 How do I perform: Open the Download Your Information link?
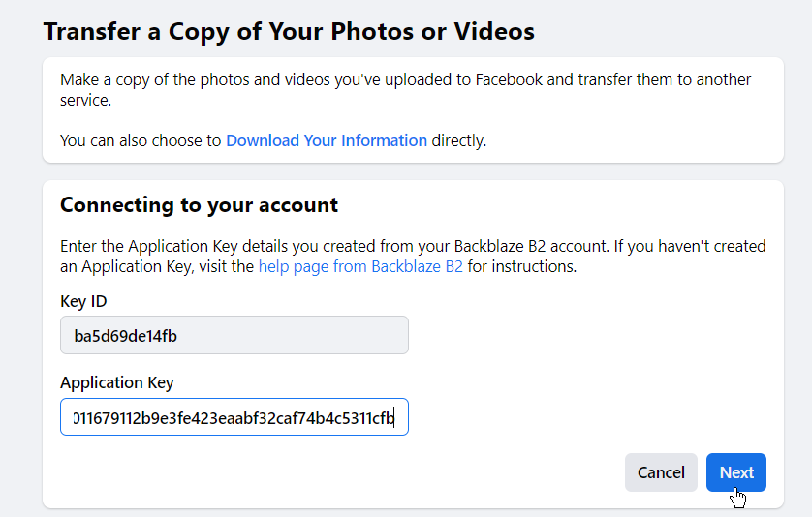pos(327,140)
